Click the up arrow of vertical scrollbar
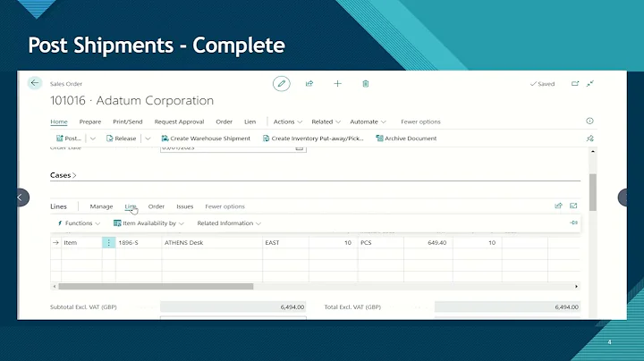 pyautogui.click(x=593, y=151)
